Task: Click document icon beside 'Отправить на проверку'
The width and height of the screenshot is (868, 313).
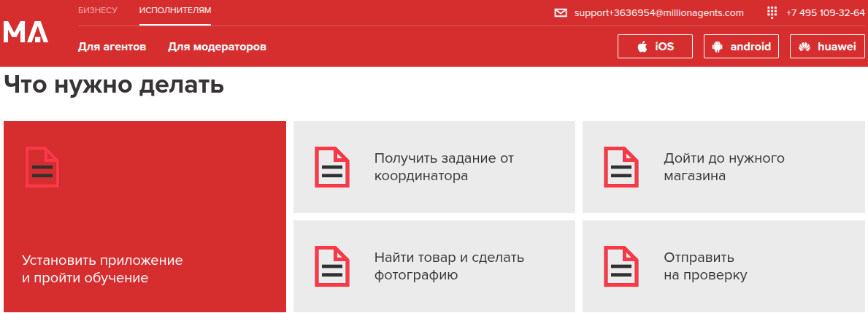Action: (x=621, y=266)
